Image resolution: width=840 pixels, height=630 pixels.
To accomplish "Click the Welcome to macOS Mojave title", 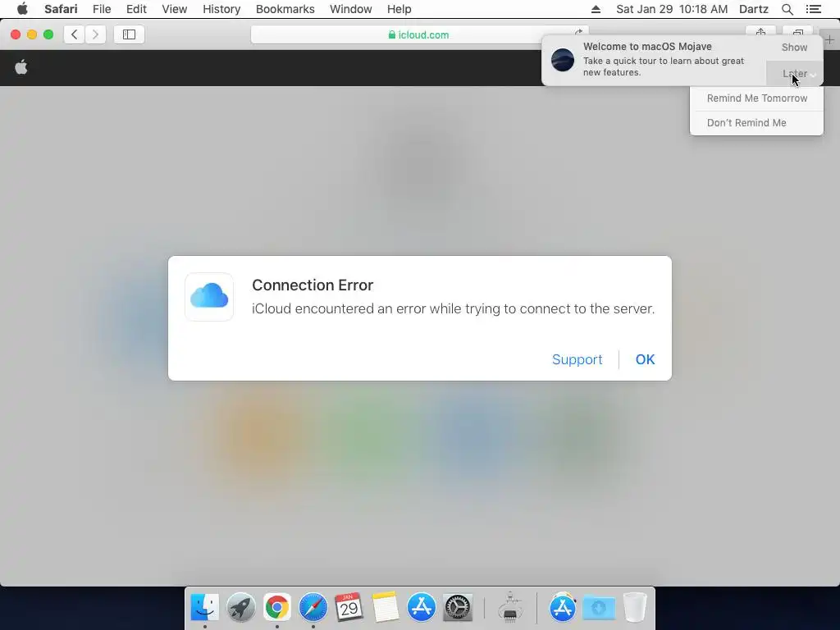I will [x=647, y=47].
